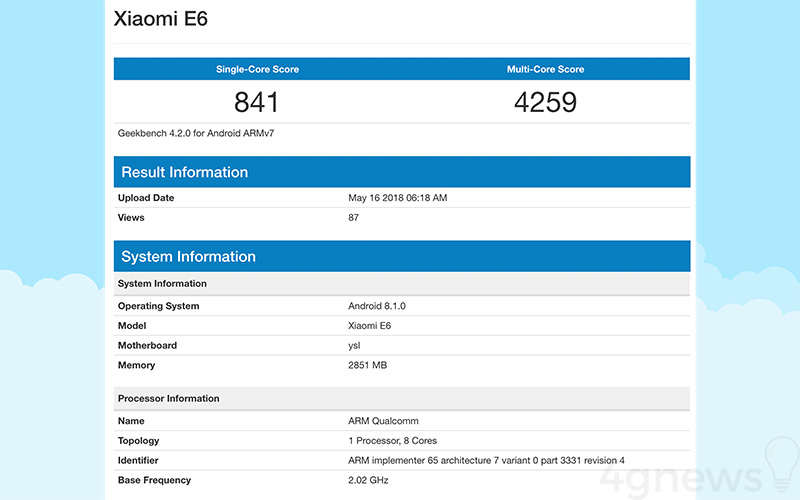
Task: Select the May 16 2018 06:18 AM date
Action: pos(397,197)
